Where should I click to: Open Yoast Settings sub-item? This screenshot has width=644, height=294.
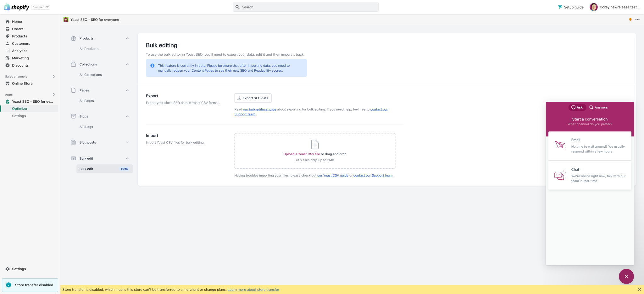(19, 116)
